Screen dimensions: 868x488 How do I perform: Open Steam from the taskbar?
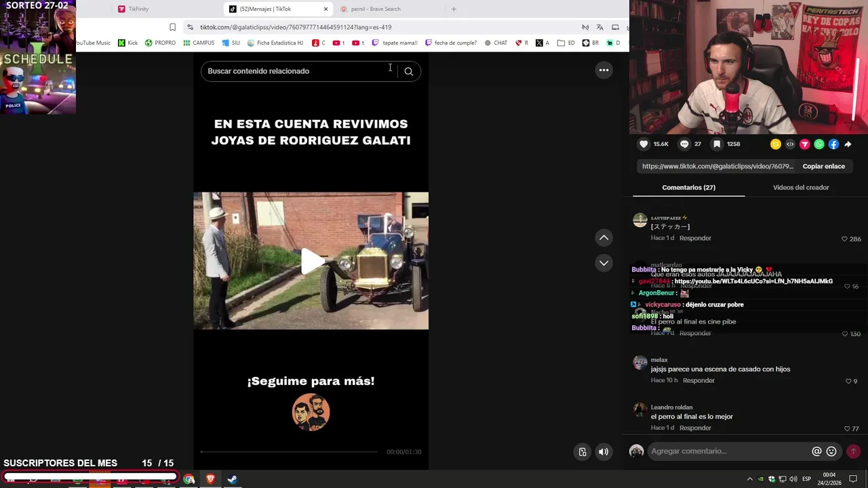tap(232, 479)
